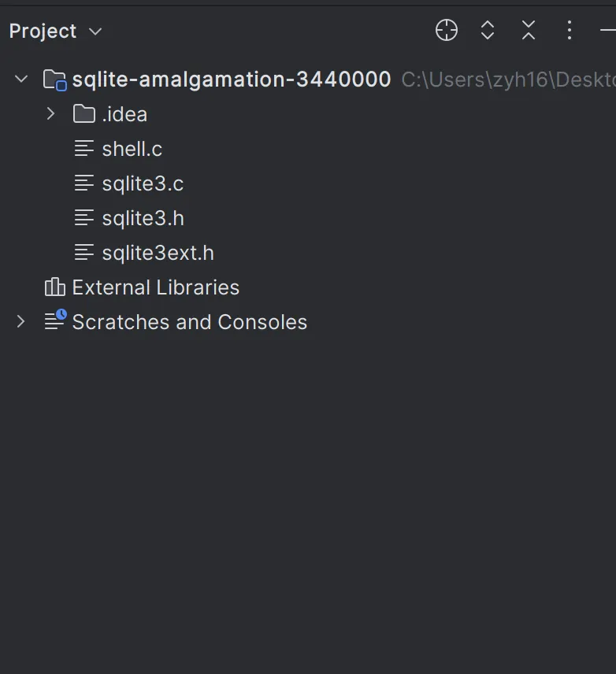
Task: Click the Select Opened File crosshair icon
Action: tap(447, 31)
